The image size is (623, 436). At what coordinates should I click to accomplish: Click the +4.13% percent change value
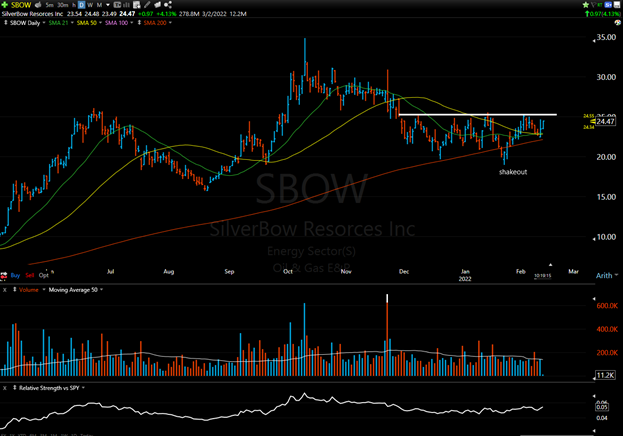(x=166, y=14)
